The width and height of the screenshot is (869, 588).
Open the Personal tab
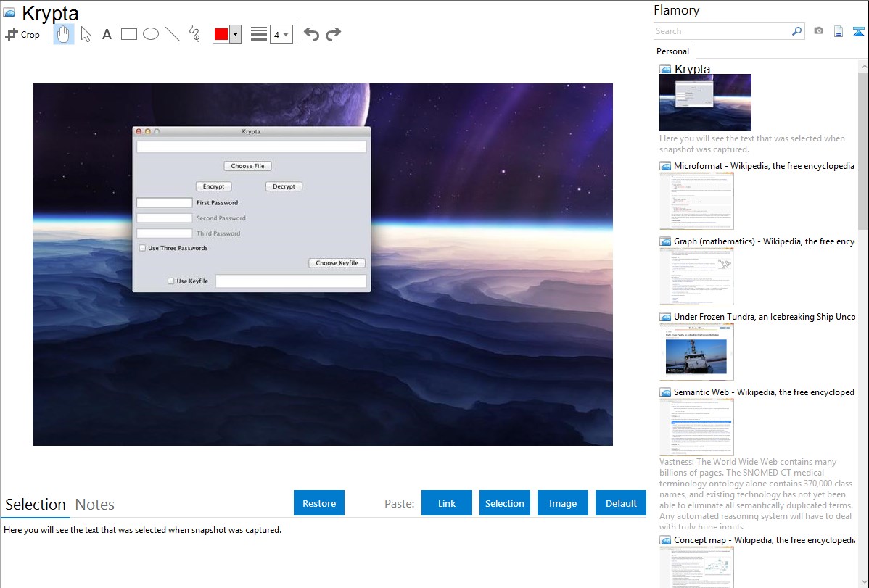point(672,51)
